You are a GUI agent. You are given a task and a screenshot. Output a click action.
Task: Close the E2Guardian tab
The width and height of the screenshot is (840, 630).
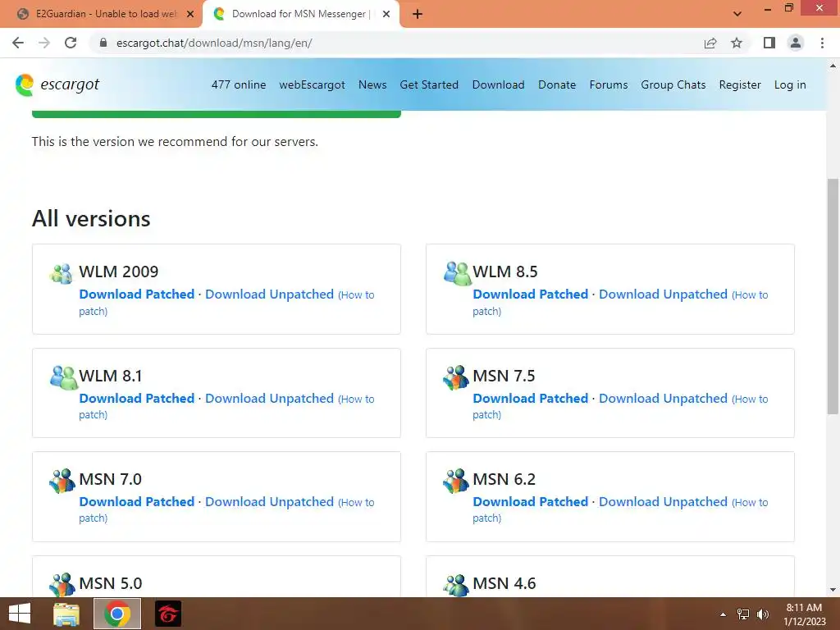point(190,14)
